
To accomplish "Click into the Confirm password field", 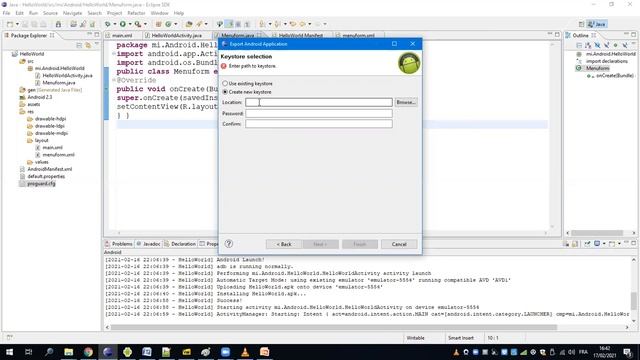I will (x=319, y=124).
